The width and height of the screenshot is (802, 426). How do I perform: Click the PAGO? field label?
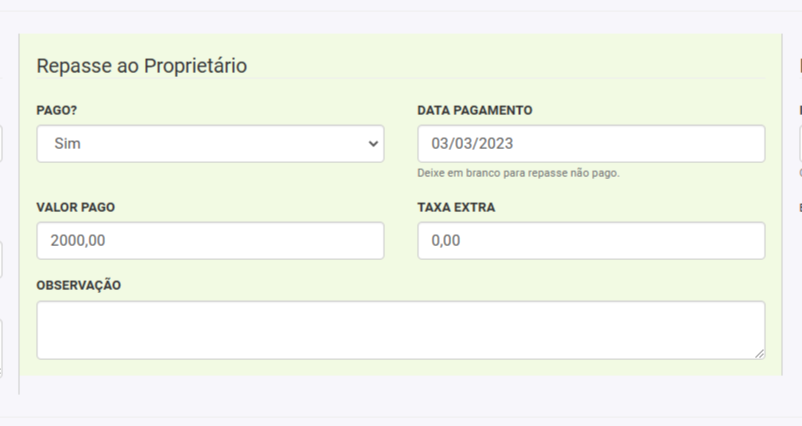point(57,110)
